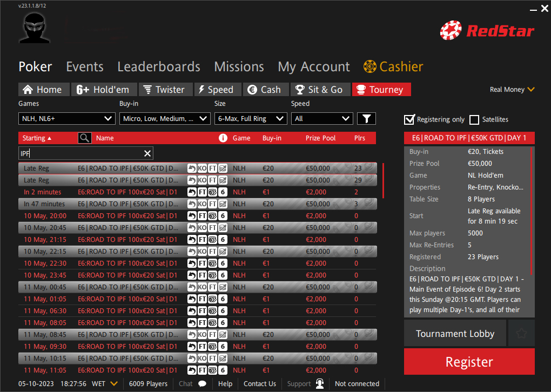Open Chat from the status bar
Viewport: 551px width, 392px height.
pos(192,383)
